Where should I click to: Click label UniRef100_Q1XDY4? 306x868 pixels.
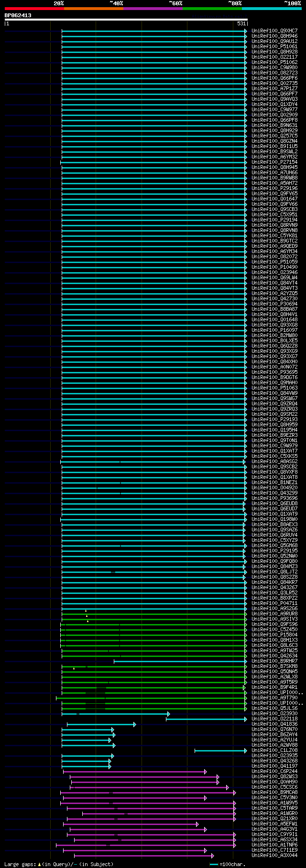pyautogui.click(x=274, y=104)
